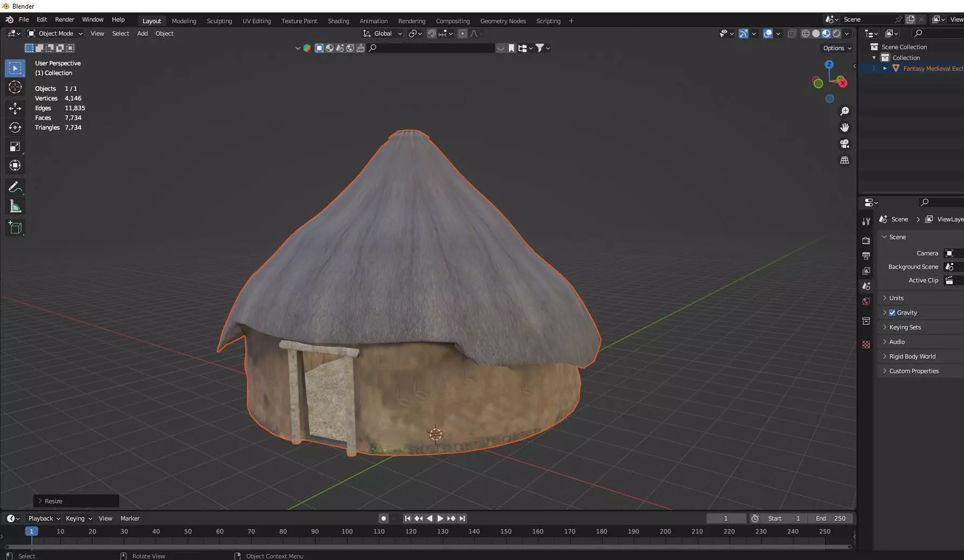964x560 pixels.
Task: Open the Options dropdown
Action: click(x=837, y=48)
